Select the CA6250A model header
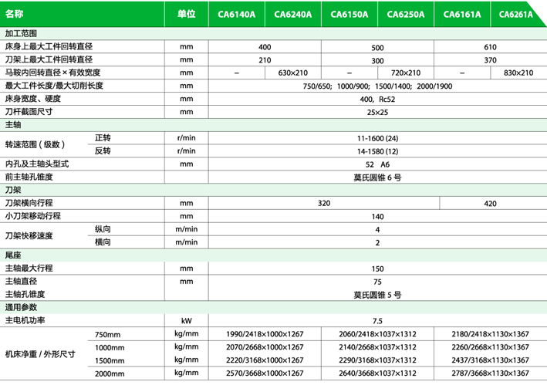 [406, 14]
